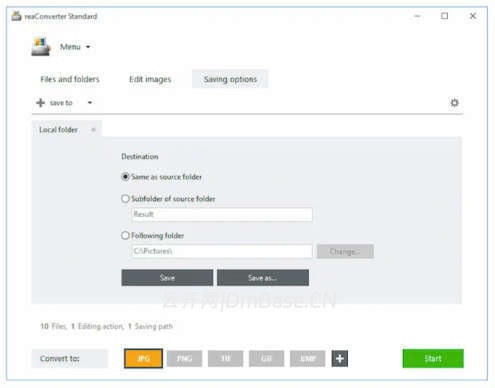Close the Local folder tab
Screen dimensions: 495x388
pyautogui.click(x=94, y=130)
